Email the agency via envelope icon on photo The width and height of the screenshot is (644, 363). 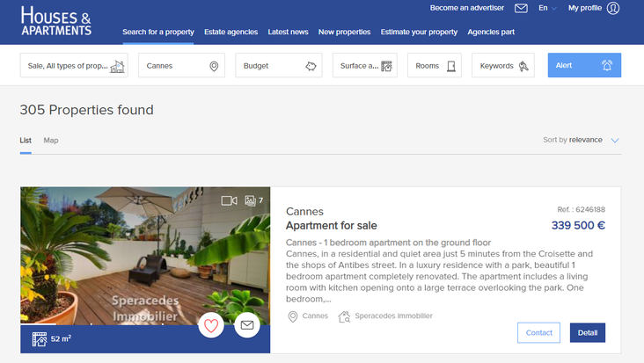pos(247,326)
